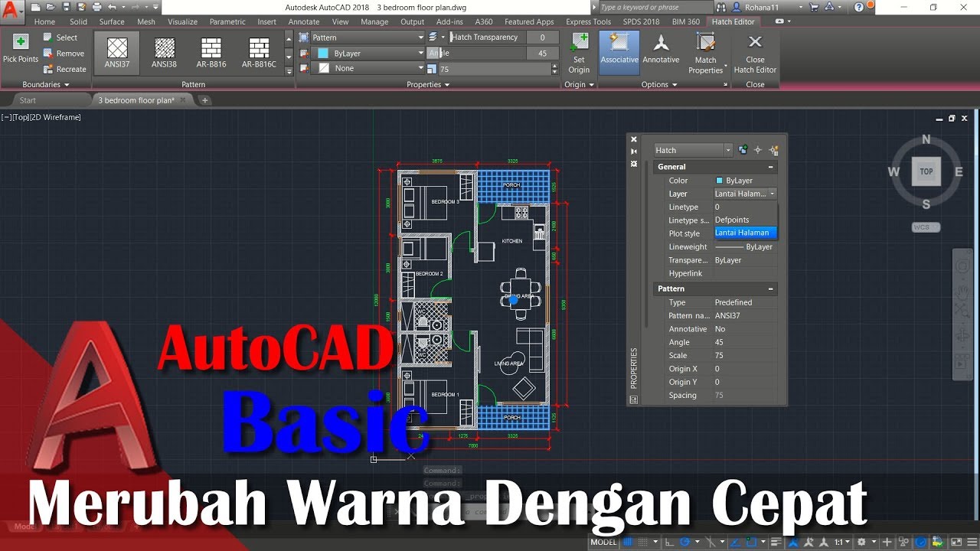The height and width of the screenshot is (551, 980).
Task: Click the Pick Points boundary tool
Action: [x=21, y=48]
